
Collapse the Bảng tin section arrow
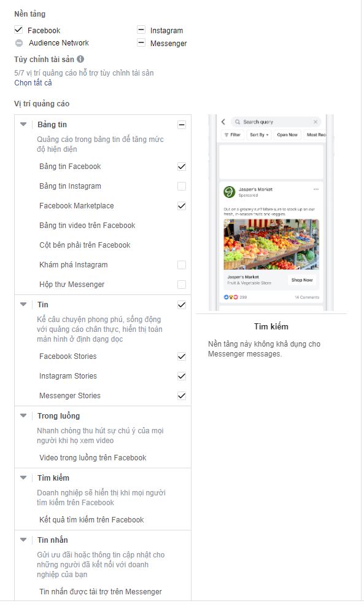[23, 124]
